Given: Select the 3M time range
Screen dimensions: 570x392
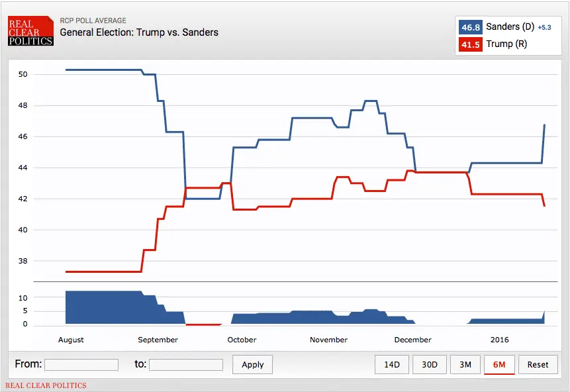Looking at the screenshot, I should [465, 364].
